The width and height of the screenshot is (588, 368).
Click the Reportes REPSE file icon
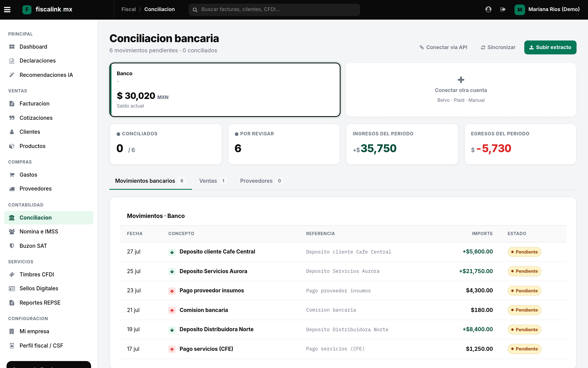pyautogui.click(x=12, y=303)
